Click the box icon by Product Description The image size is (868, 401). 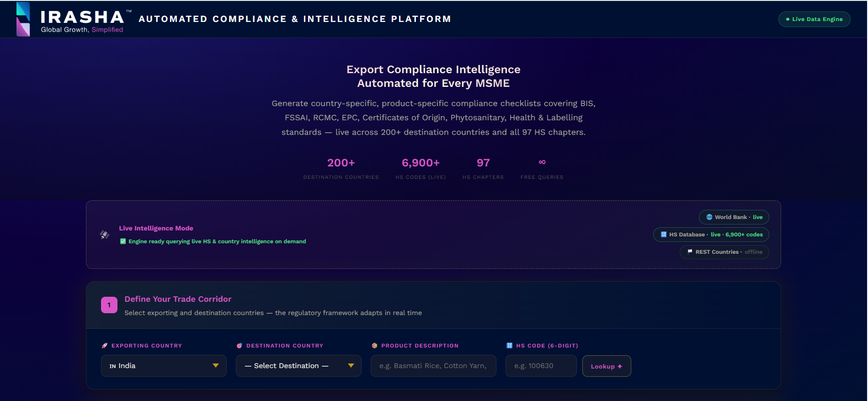375,346
